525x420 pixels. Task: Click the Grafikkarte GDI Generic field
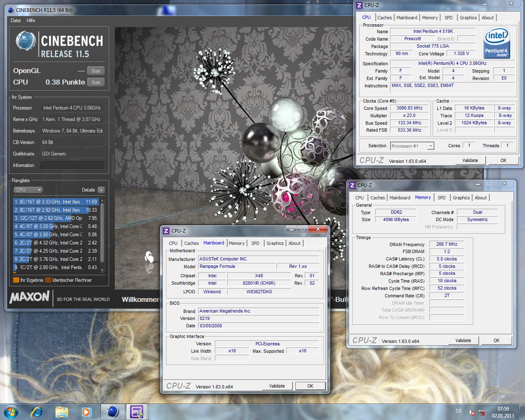point(72,154)
